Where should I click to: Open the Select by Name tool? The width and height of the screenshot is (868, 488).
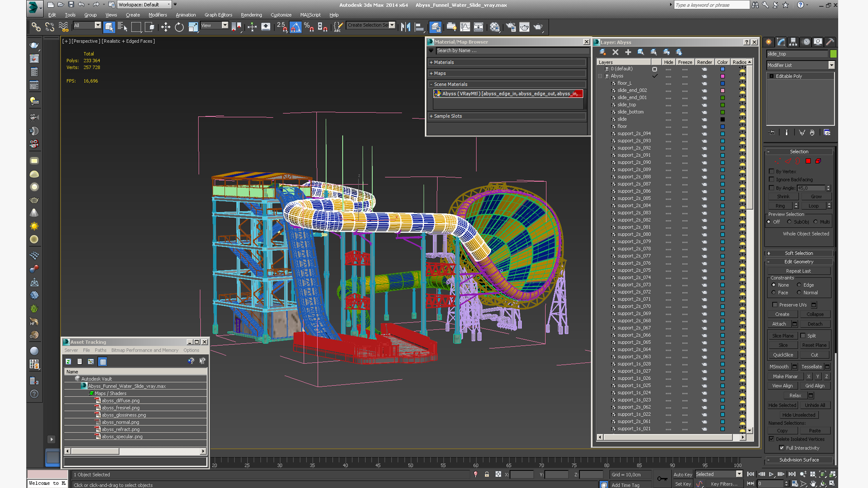(x=122, y=27)
